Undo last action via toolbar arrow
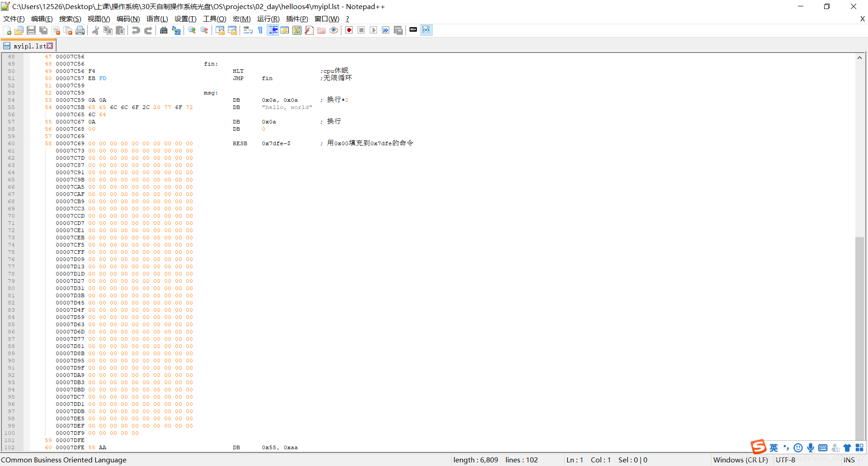Viewport: 868px width, 466px height. [136, 30]
